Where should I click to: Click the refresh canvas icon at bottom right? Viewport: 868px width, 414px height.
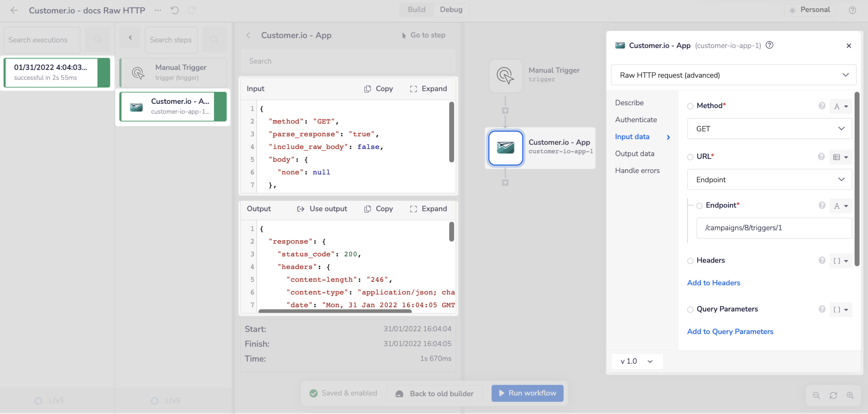coord(834,395)
